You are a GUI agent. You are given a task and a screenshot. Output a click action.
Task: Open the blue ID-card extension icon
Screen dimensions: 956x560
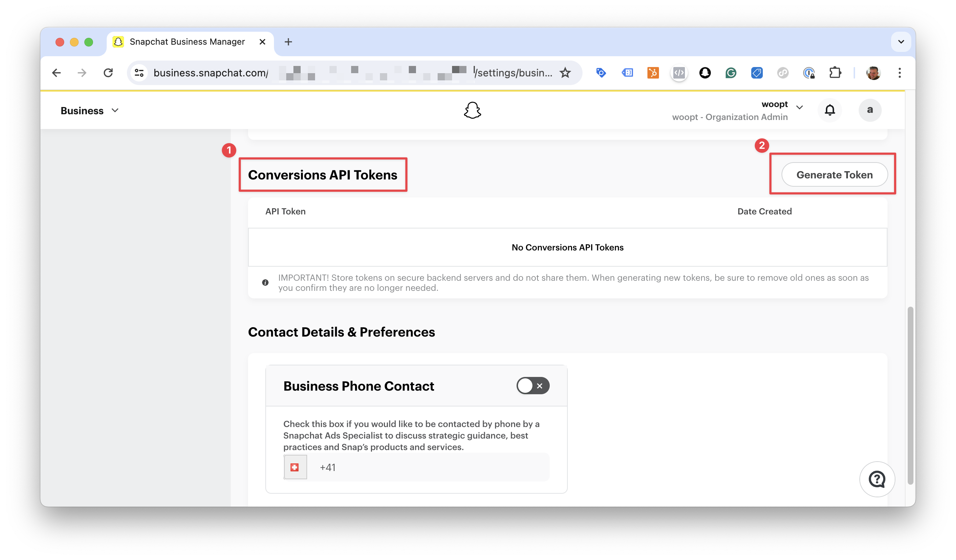tap(627, 73)
